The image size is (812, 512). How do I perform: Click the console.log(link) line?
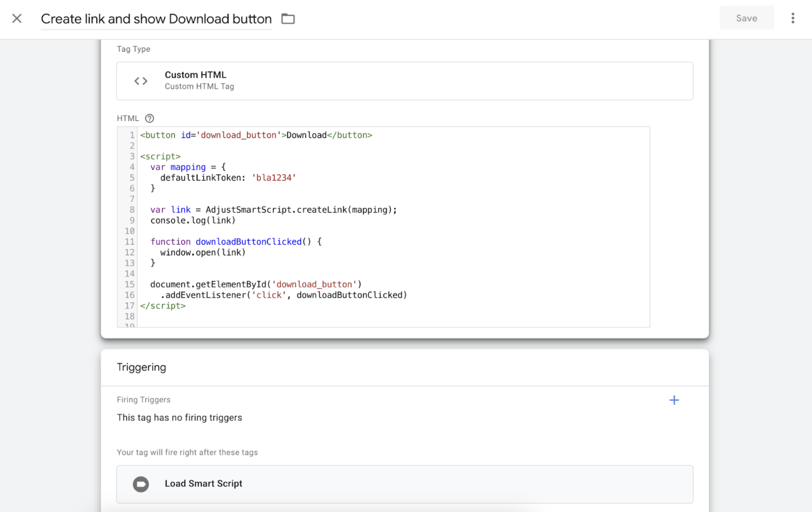[193, 220]
